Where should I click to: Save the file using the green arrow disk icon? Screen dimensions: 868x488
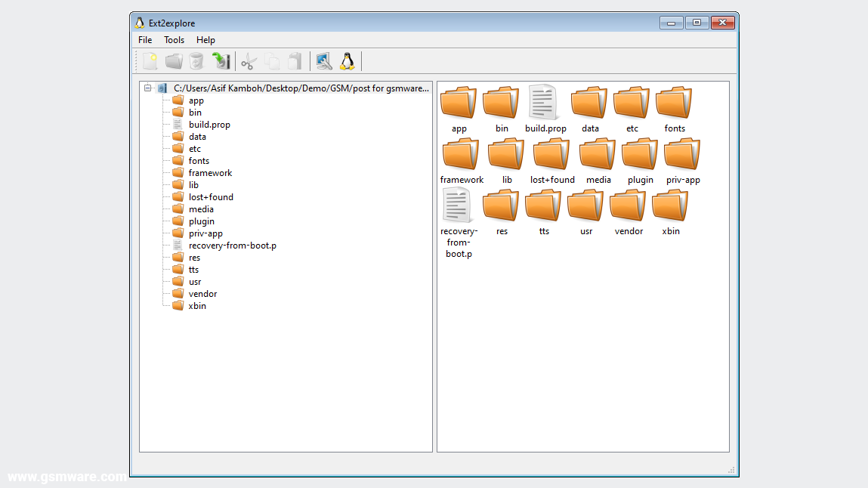pyautogui.click(x=221, y=61)
